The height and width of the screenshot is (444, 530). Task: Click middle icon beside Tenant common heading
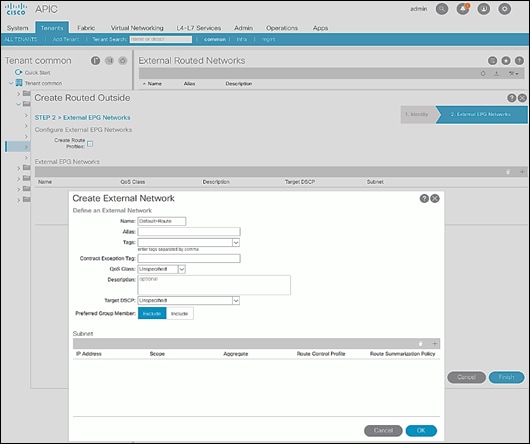(109, 60)
